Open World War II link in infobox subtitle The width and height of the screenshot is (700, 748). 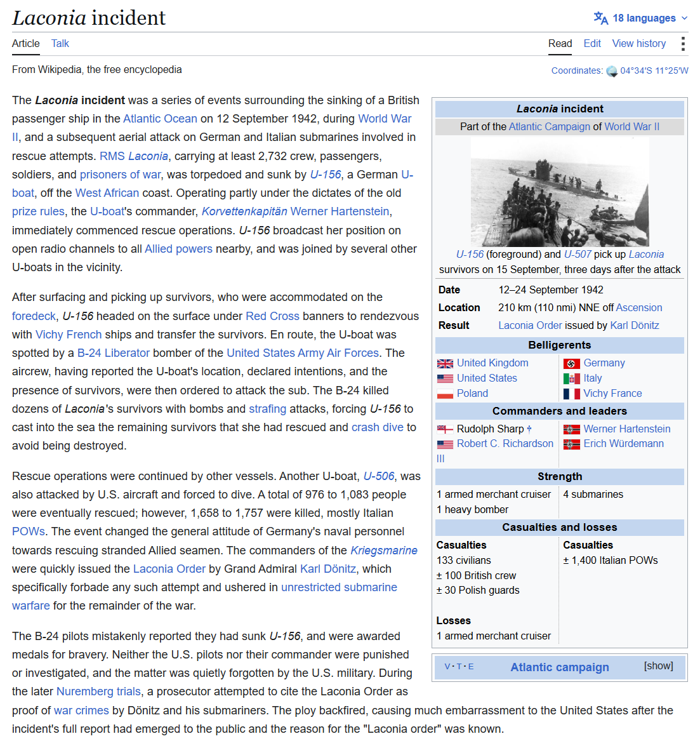tap(632, 127)
